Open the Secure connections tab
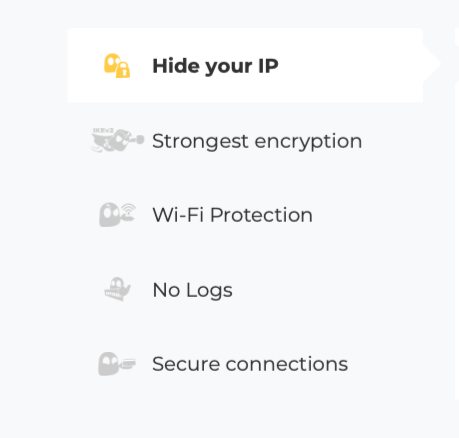Viewport: 459px width, 438px height. 245,364
